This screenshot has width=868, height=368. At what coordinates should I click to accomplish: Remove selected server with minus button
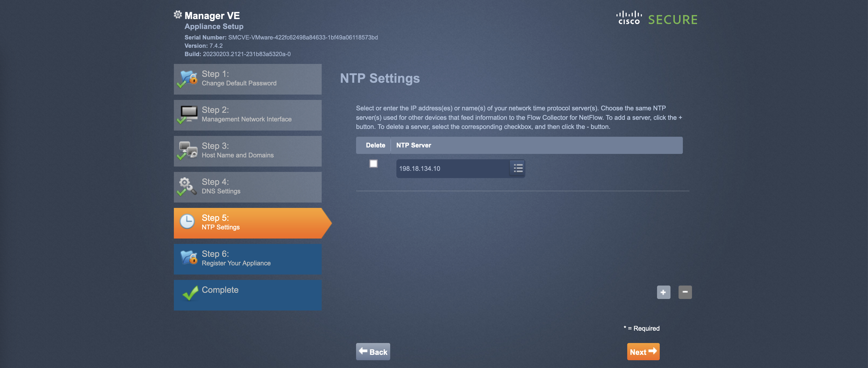click(685, 292)
